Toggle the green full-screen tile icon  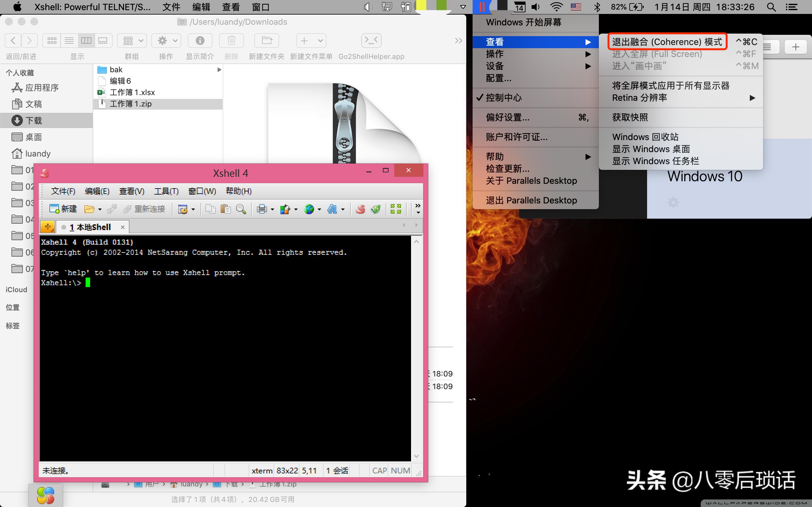[x=396, y=209]
